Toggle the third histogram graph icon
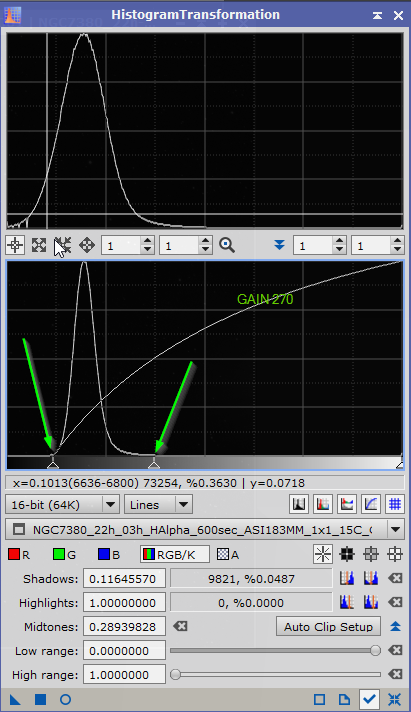 347,504
